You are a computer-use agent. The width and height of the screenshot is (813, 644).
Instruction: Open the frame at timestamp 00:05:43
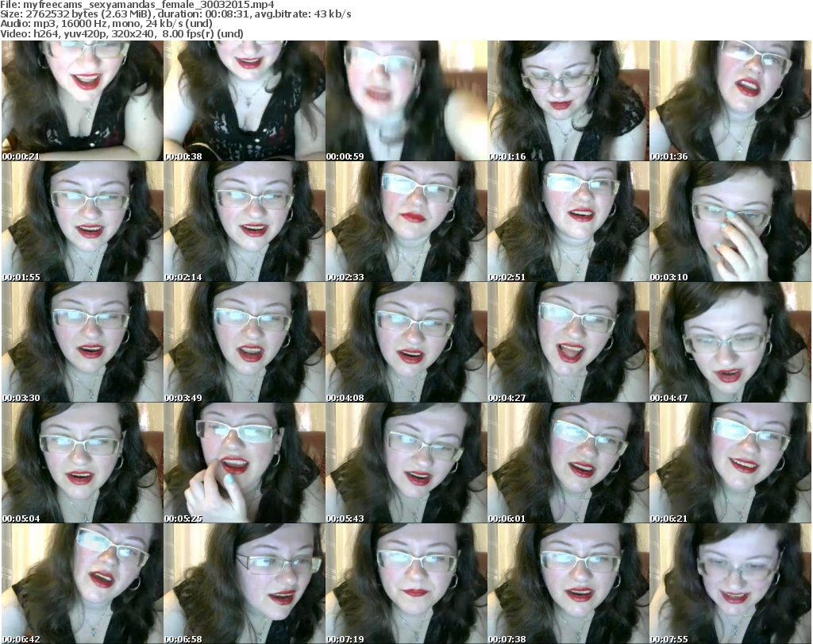406,462
